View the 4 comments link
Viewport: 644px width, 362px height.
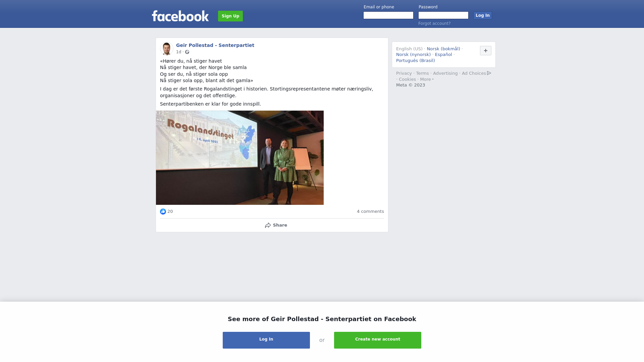[x=370, y=212]
